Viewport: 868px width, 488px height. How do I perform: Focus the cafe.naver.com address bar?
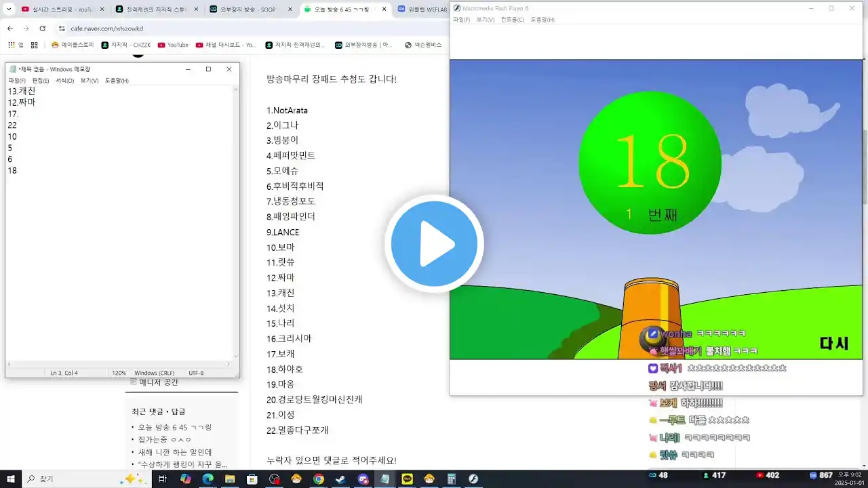point(251,28)
